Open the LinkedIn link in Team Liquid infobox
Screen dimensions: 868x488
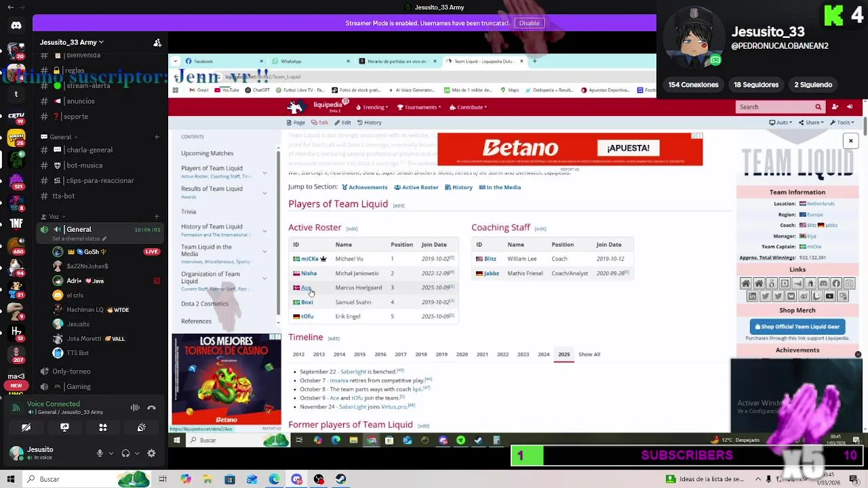click(752, 296)
